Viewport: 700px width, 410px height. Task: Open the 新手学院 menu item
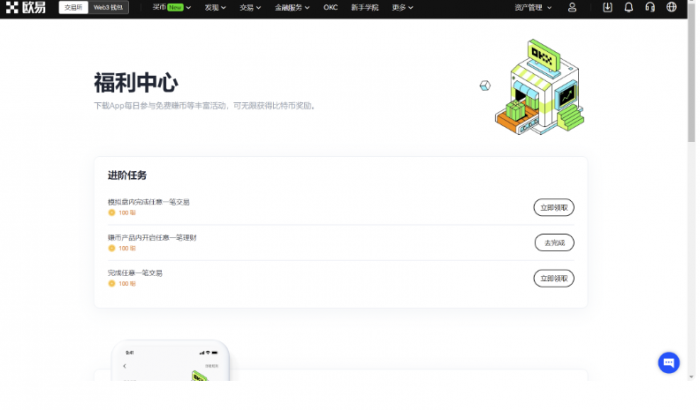coord(365,7)
